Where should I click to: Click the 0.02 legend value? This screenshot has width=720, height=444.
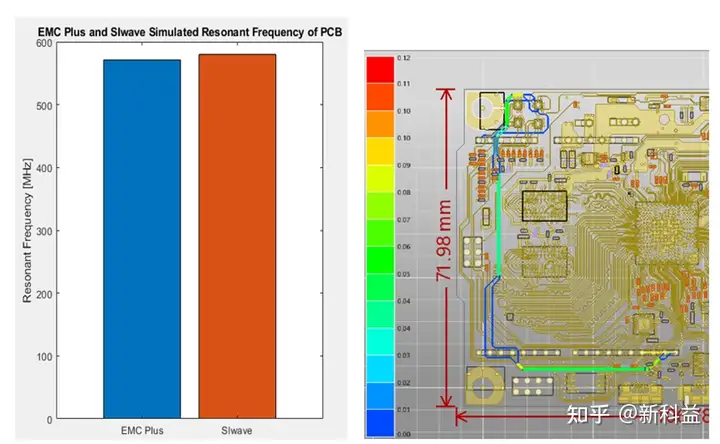(404, 383)
